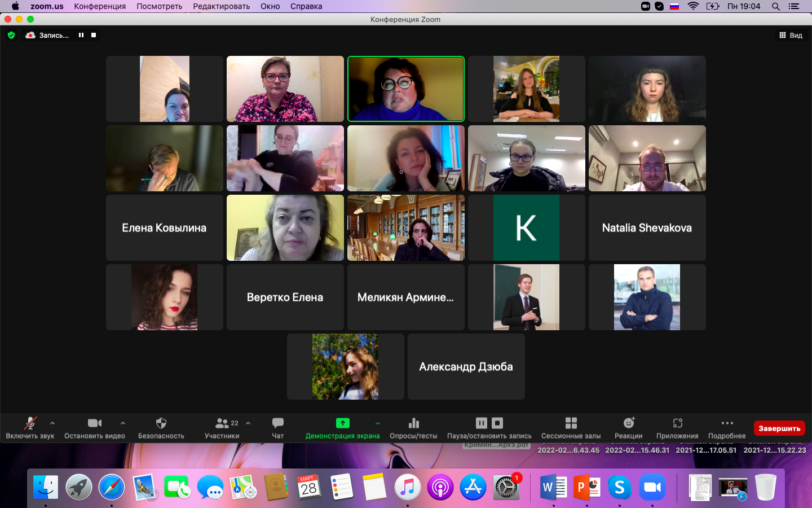Stop video (Остановить видео) camera toggle

click(x=94, y=423)
